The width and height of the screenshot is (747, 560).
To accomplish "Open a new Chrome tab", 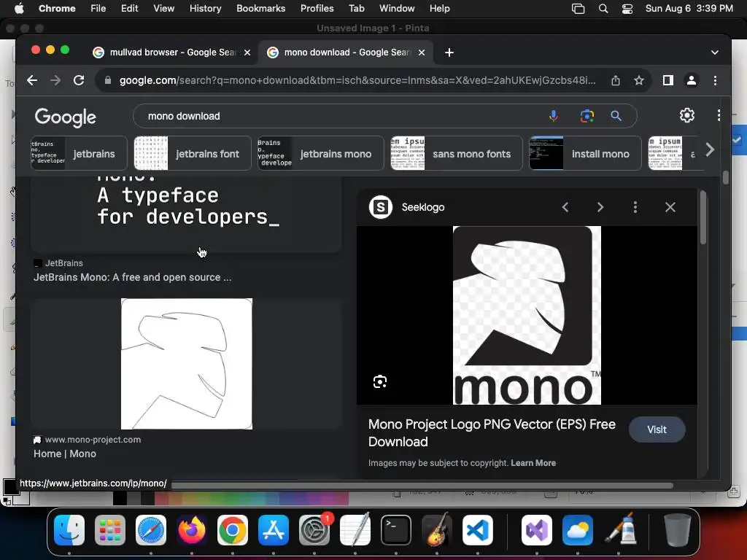I will pos(449,52).
